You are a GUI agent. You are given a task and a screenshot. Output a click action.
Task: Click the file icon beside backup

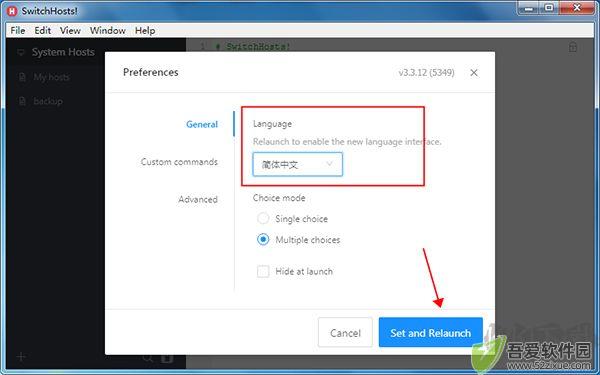22,101
